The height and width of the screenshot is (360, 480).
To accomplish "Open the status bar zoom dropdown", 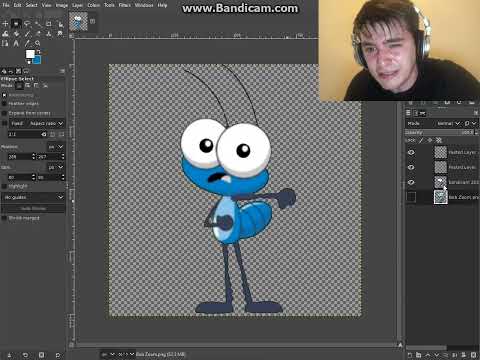I will point(126,354).
